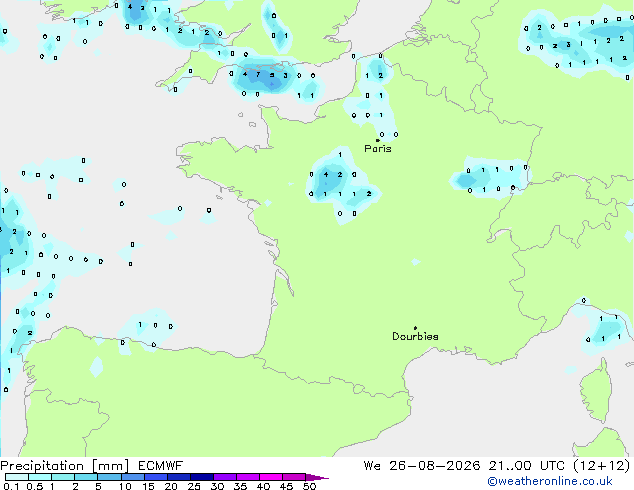Select the 10–15 mm legend swatch
The height and width of the screenshot is (490, 634).
pyautogui.click(x=132, y=477)
